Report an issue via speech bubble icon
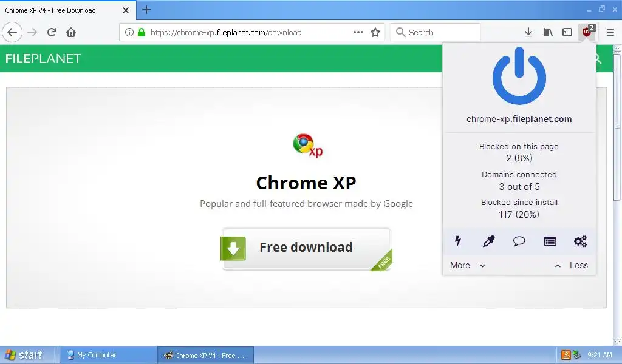Image resolution: width=622 pixels, height=364 pixels. (x=519, y=241)
